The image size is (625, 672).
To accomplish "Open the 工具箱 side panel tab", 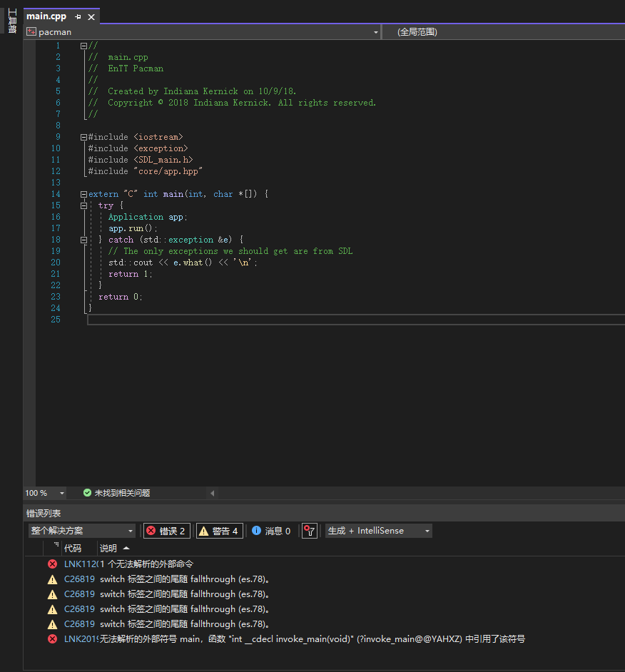I will 12,21.
